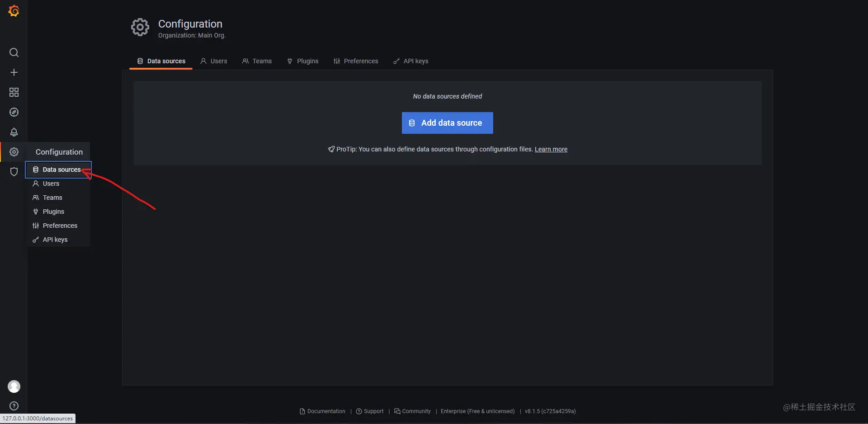Select Preferences in the flyout menu

pos(58,226)
